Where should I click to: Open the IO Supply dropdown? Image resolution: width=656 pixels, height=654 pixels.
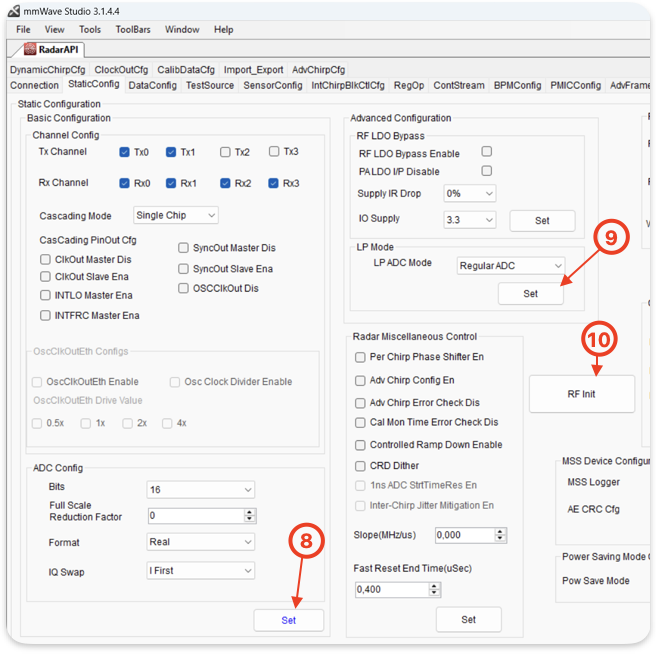[x=470, y=220]
